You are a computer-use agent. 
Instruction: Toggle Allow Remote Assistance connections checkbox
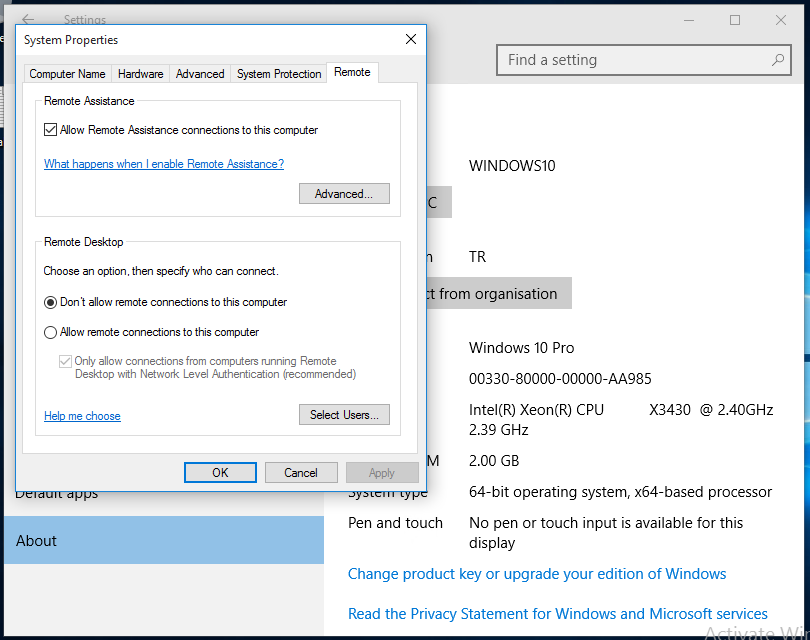click(51, 130)
